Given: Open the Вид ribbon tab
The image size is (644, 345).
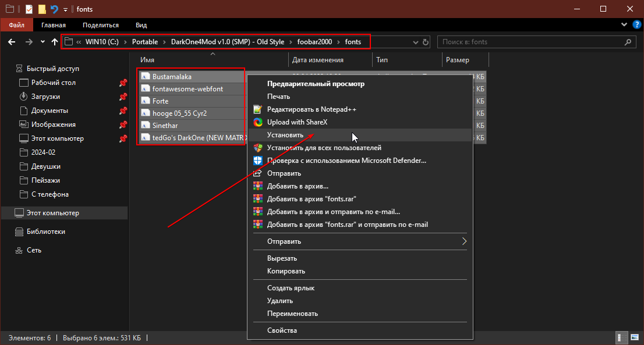Looking at the screenshot, I should point(141,25).
